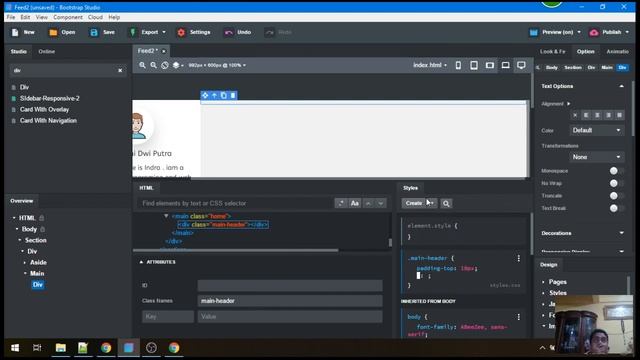640x360 pixels.
Task: Select the tablet landscape device preview
Action: pyautogui.click(x=490, y=65)
